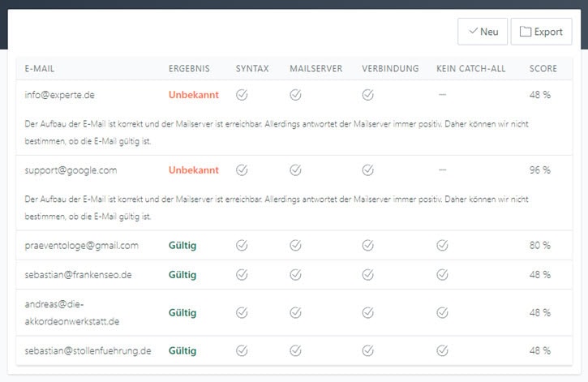Click the E-Mail column header
Image resolution: width=588 pixels, height=382 pixels.
[x=40, y=69]
